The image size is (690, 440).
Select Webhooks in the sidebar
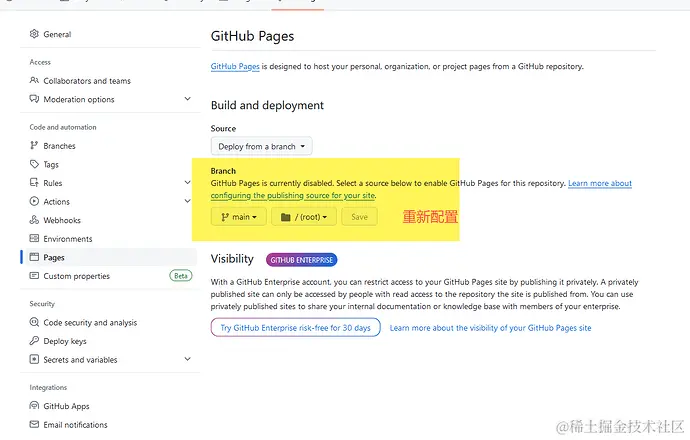(x=62, y=220)
